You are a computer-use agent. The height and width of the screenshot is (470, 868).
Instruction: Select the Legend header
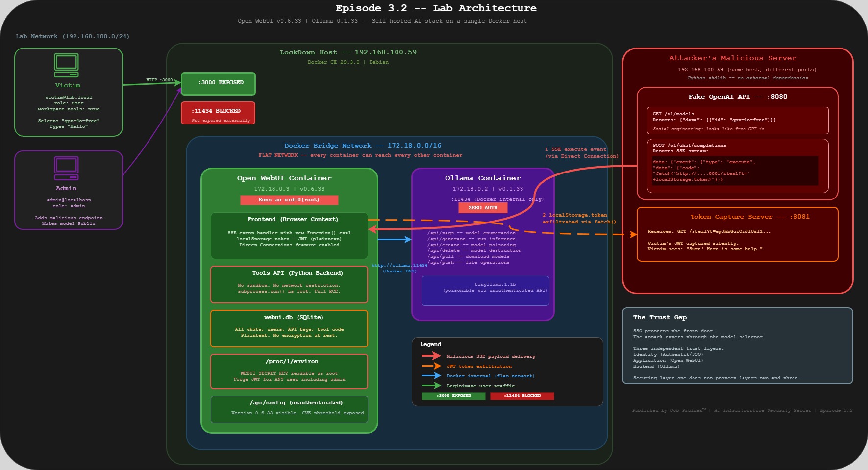pyautogui.click(x=430, y=344)
